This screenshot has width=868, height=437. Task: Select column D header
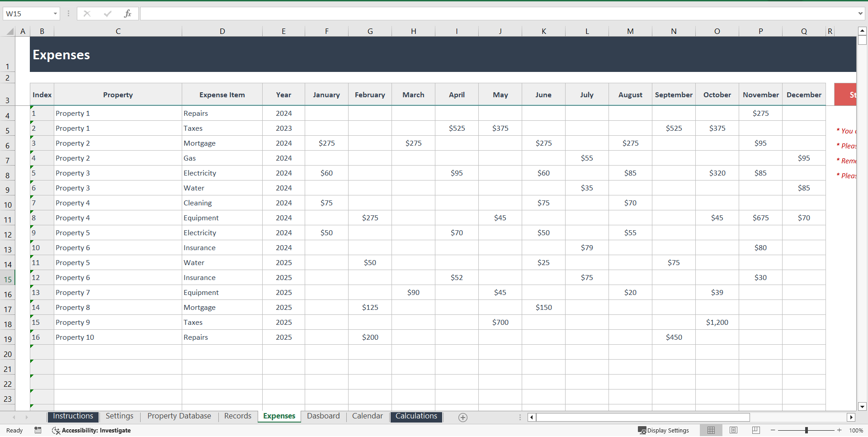click(222, 31)
